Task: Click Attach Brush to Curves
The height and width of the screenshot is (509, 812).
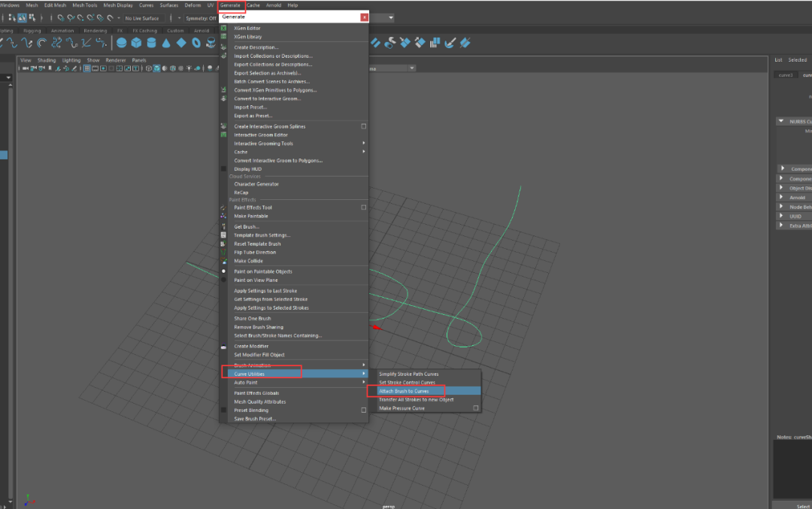Action: pos(404,391)
